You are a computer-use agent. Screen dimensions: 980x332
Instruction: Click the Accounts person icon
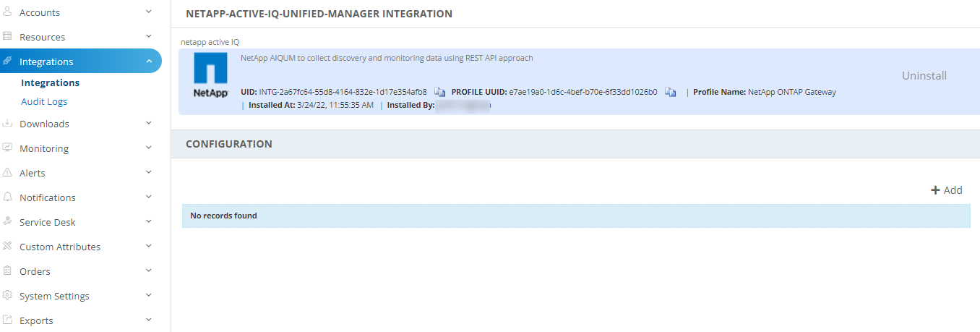click(x=7, y=12)
